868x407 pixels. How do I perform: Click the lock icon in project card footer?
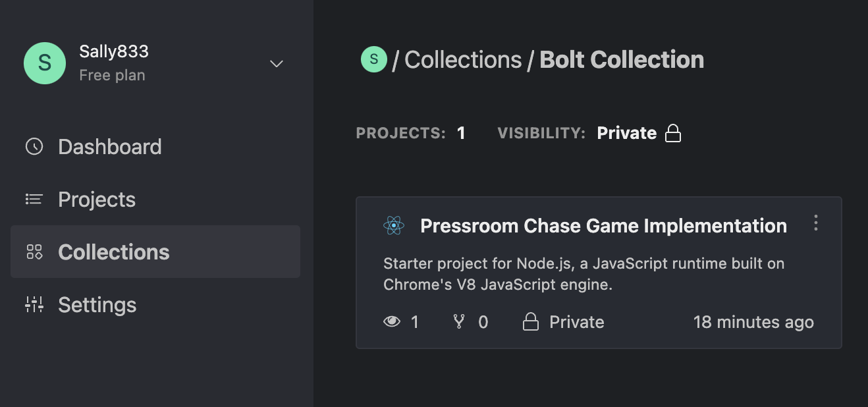pyautogui.click(x=531, y=321)
